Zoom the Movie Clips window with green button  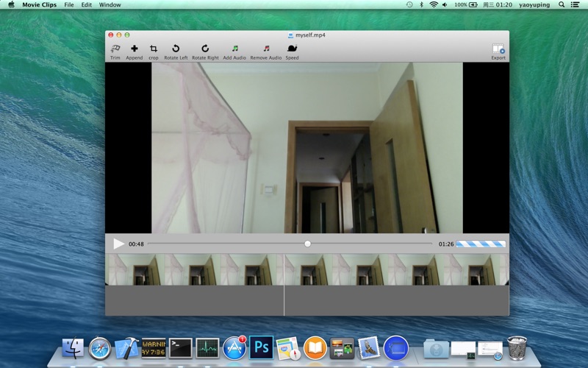pyautogui.click(x=127, y=35)
